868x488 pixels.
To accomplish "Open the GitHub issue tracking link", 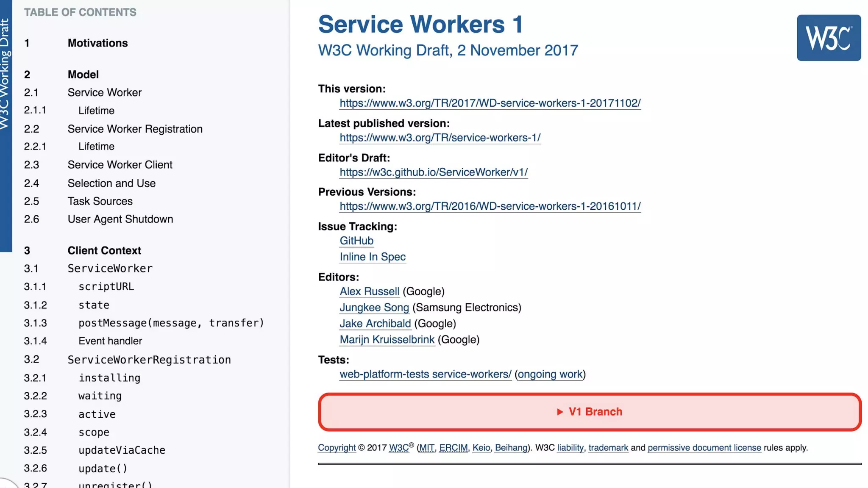I will point(356,241).
